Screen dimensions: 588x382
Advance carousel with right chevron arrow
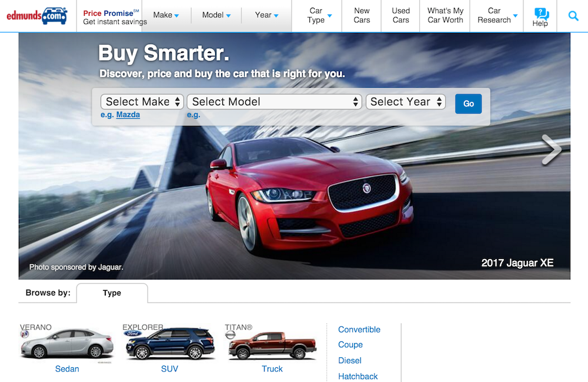(552, 150)
